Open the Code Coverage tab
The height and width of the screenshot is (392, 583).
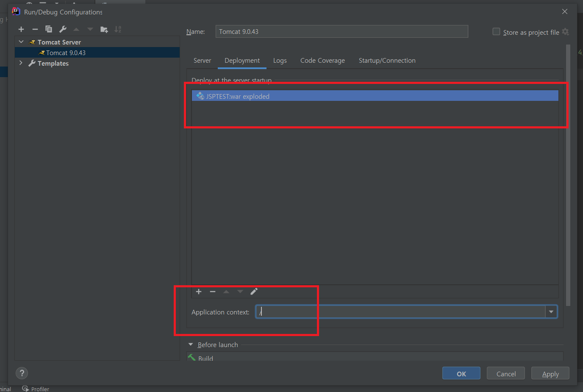[x=322, y=61]
